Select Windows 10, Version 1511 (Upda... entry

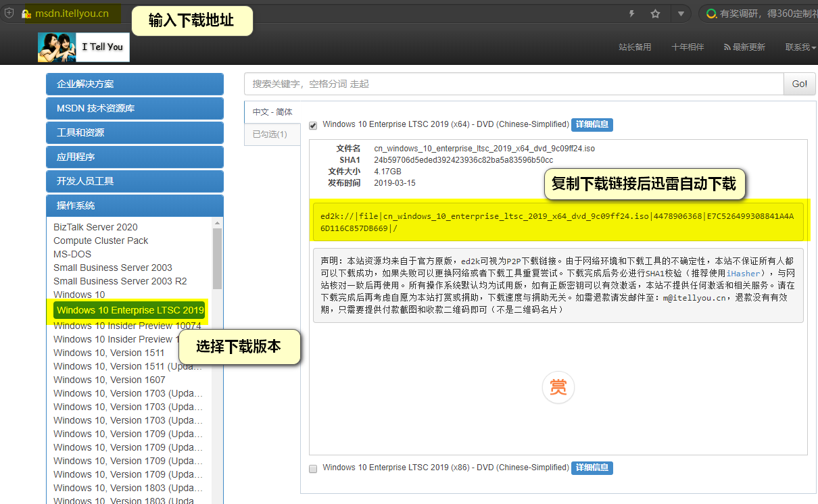[128, 366]
